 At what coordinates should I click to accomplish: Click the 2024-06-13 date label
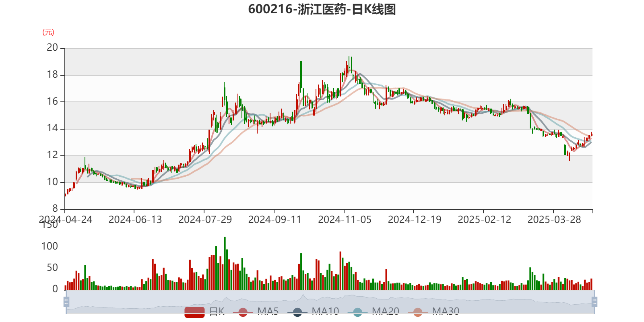(135, 220)
